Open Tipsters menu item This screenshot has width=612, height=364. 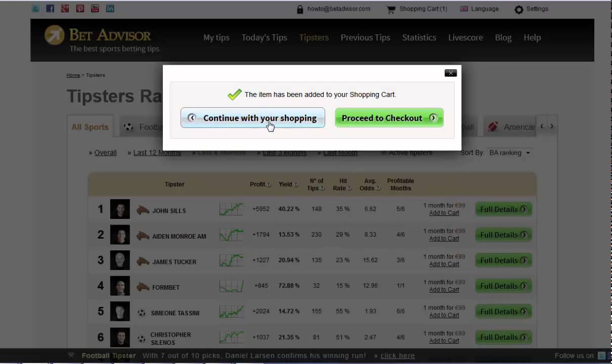pyautogui.click(x=314, y=37)
